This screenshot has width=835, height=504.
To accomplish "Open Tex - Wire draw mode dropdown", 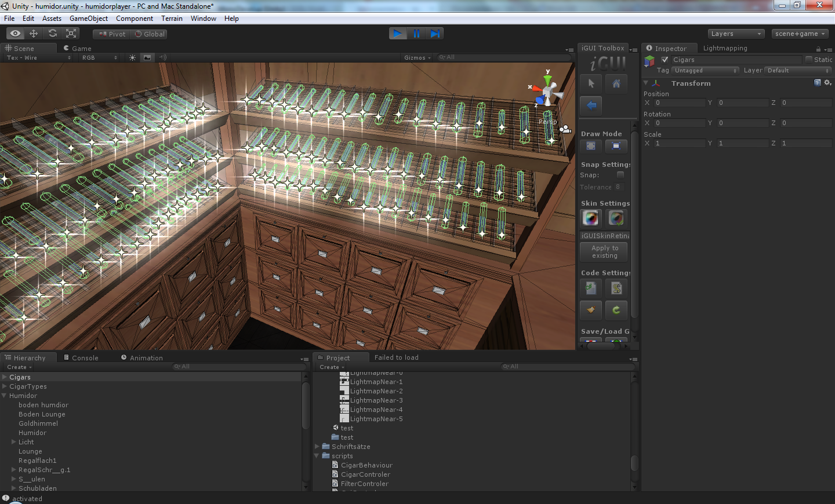I will [x=38, y=57].
